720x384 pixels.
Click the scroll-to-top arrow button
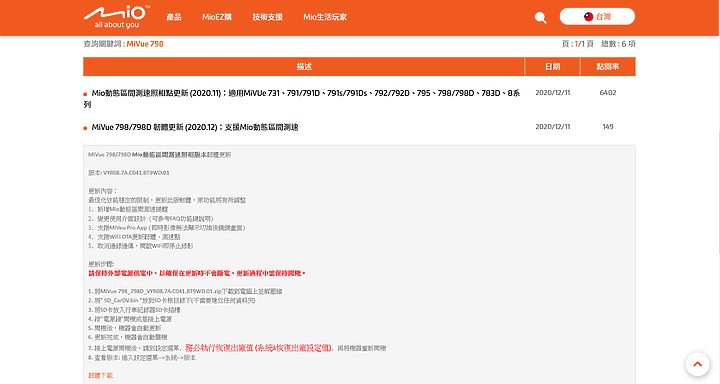pyautogui.click(x=698, y=364)
